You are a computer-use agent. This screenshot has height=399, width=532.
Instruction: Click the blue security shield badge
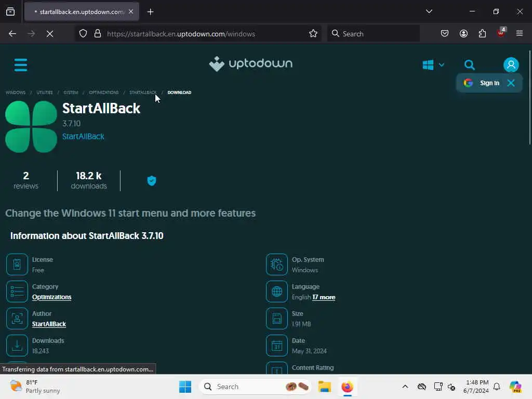tap(152, 180)
